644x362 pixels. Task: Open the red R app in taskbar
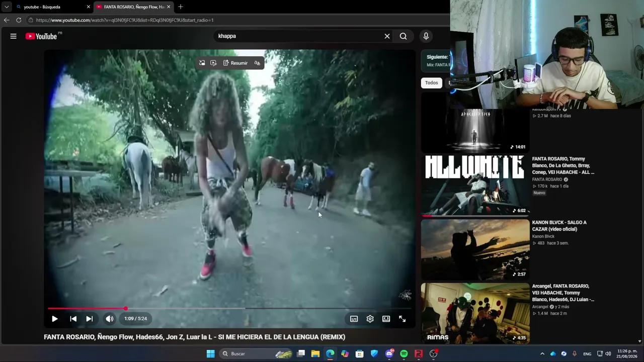coord(418,354)
